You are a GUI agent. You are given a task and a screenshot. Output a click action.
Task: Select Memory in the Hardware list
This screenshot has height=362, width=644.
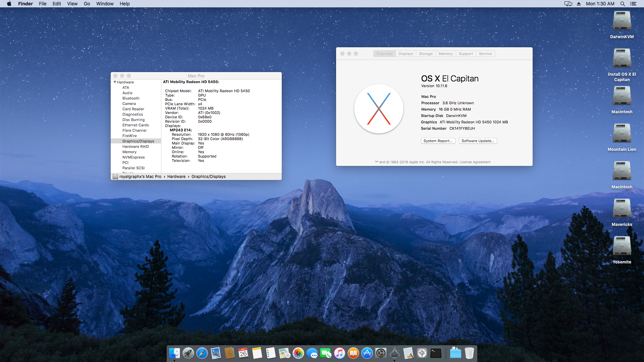129,152
